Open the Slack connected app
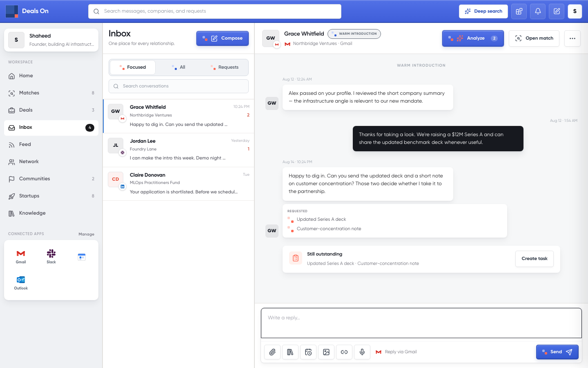The image size is (588, 368). (x=51, y=257)
